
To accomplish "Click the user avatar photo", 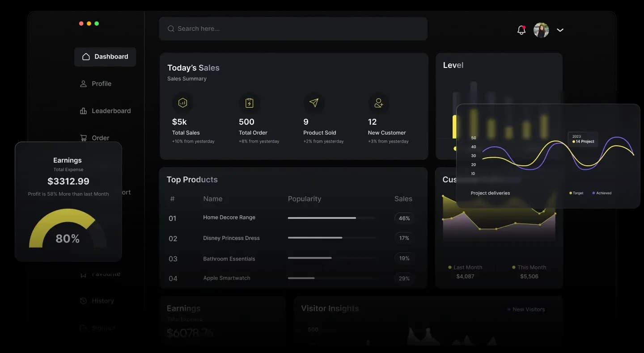I will tap(541, 30).
